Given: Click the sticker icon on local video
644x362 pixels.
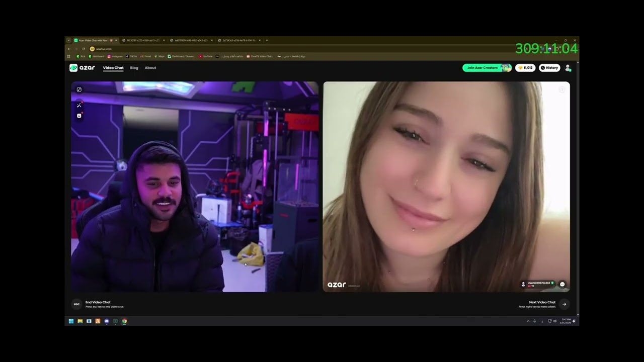Looking at the screenshot, I should (x=79, y=116).
